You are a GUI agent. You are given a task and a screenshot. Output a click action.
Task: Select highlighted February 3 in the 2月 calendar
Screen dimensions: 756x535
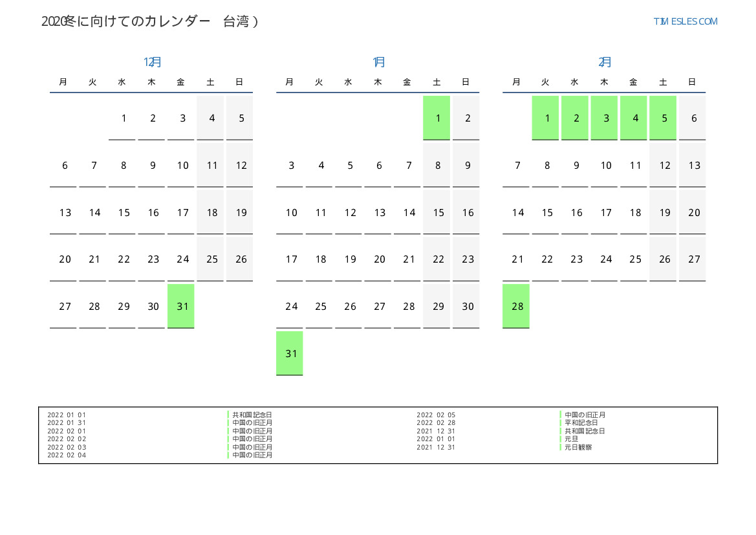click(x=604, y=118)
